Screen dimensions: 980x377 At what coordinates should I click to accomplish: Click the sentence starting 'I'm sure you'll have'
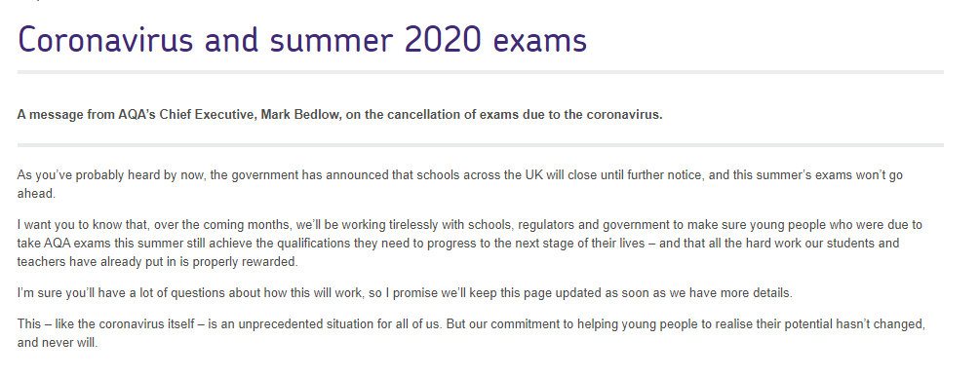[405, 293]
